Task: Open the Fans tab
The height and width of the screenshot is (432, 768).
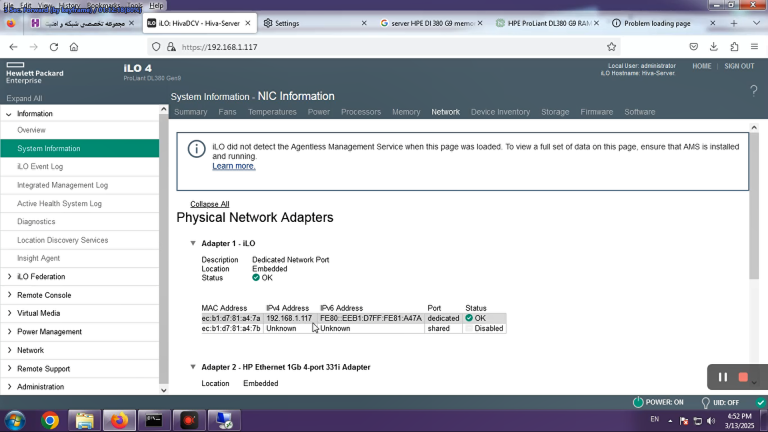Action: coord(227,112)
